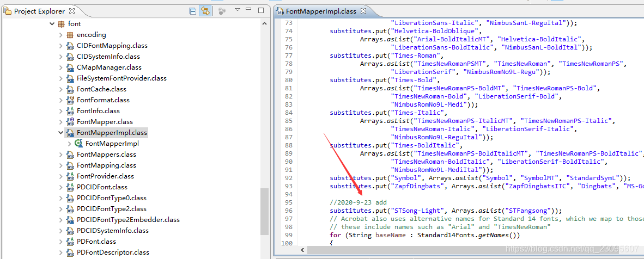Minimize the Project Explorer view
Viewport: 644px width, 259px height.
tap(249, 9)
